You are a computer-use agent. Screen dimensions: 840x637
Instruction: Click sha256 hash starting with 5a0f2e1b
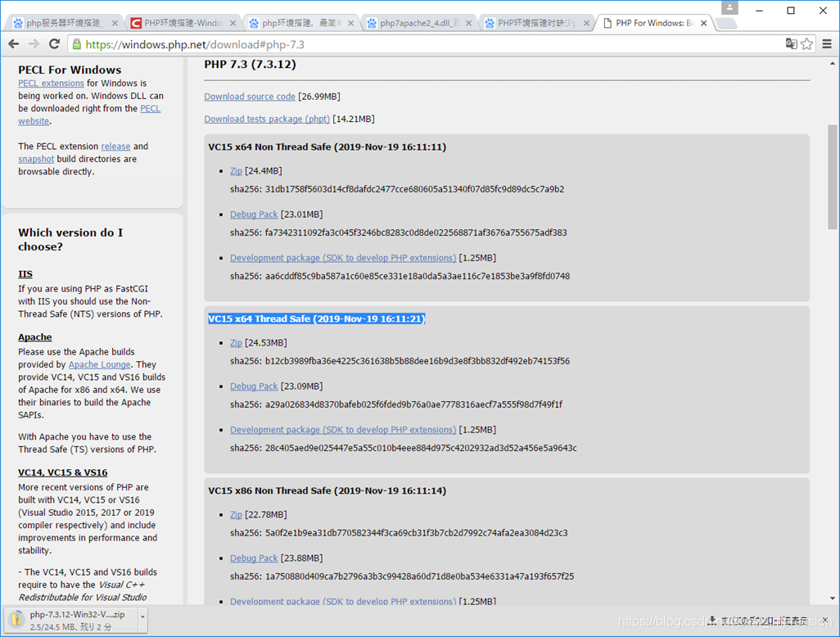coord(416,533)
